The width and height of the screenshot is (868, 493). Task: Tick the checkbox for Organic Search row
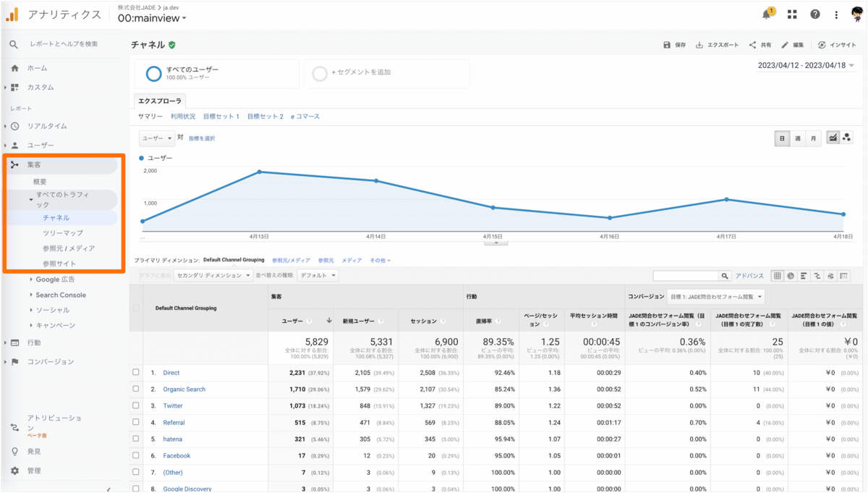pyautogui.click(x=136, y=389)
